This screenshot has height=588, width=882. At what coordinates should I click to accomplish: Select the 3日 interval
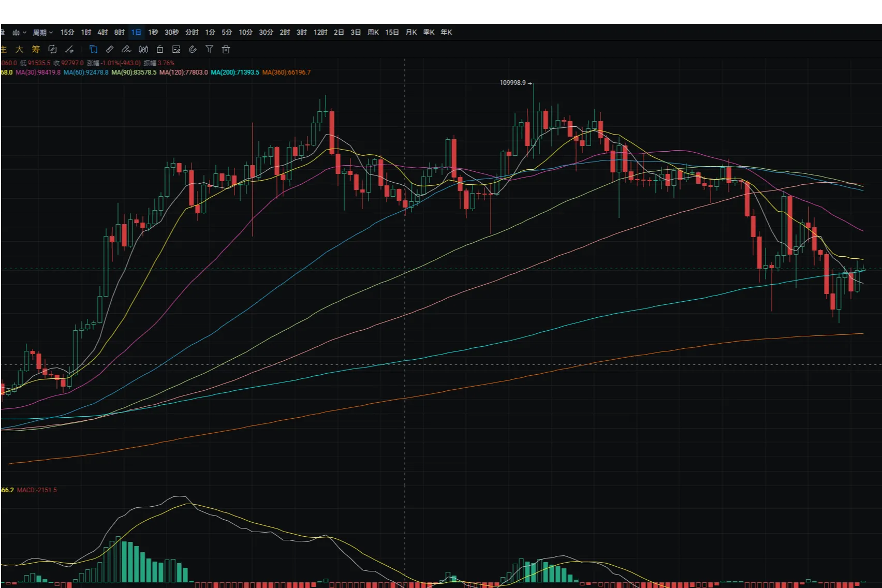click(x=356, y=33)
